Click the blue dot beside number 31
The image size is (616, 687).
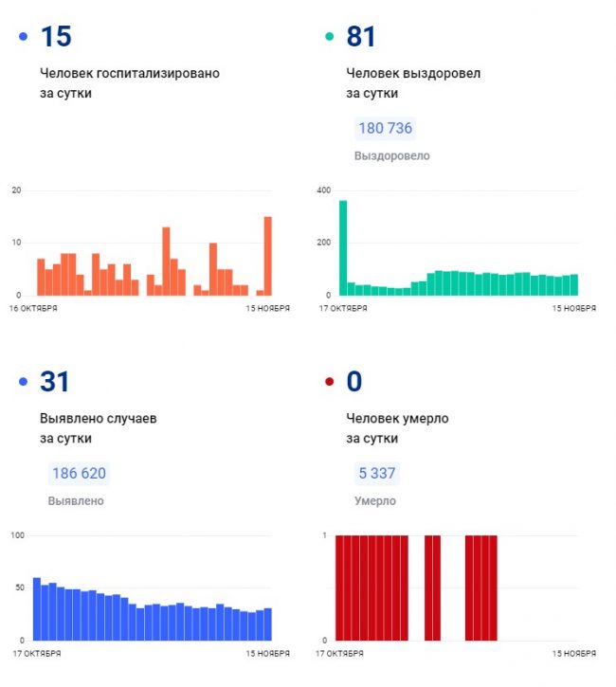[23, 382]
